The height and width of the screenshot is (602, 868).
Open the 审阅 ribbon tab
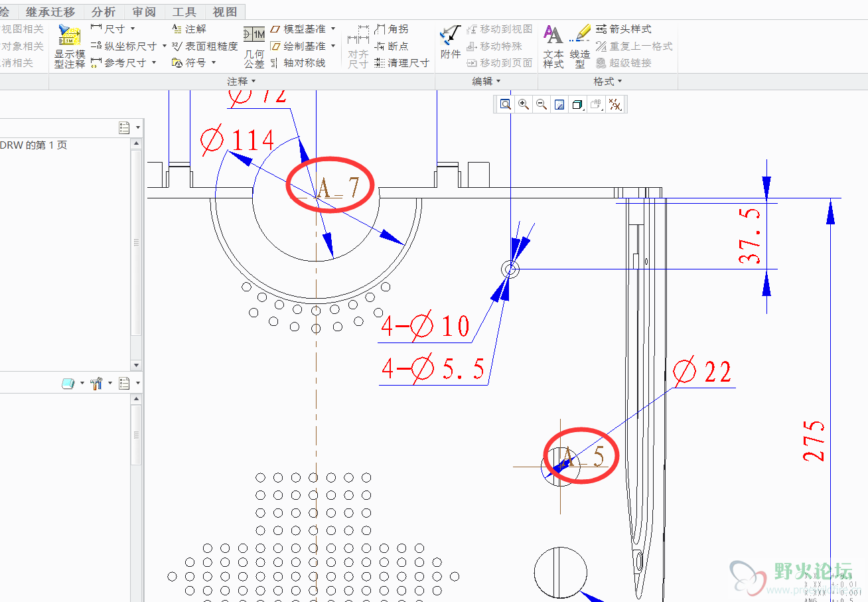coord(144,12)
